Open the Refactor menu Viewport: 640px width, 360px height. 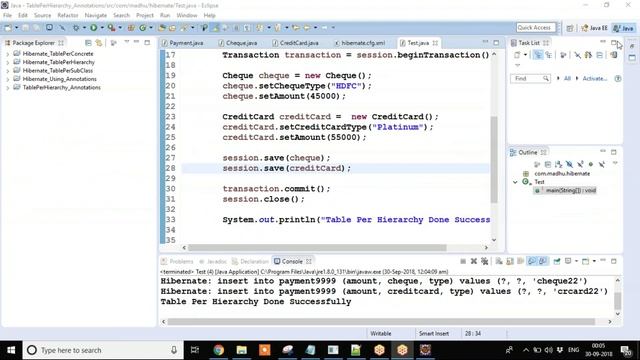(68, 15)
